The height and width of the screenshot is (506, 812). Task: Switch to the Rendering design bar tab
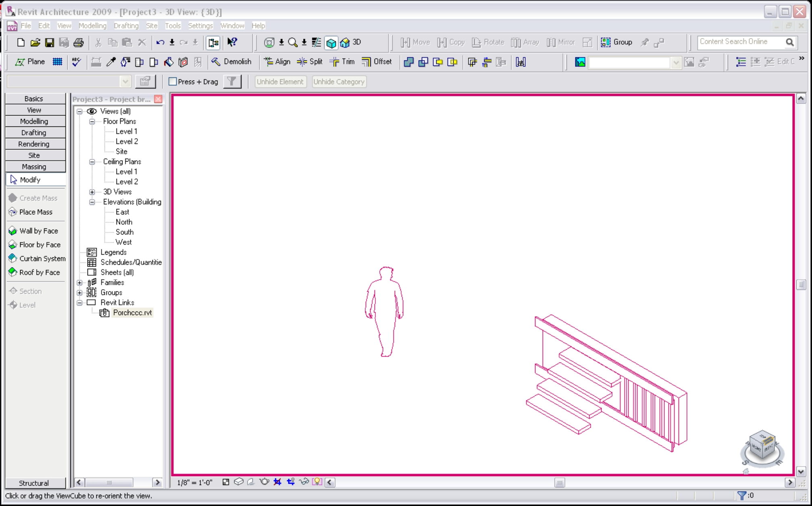click(x=34, y=144)
